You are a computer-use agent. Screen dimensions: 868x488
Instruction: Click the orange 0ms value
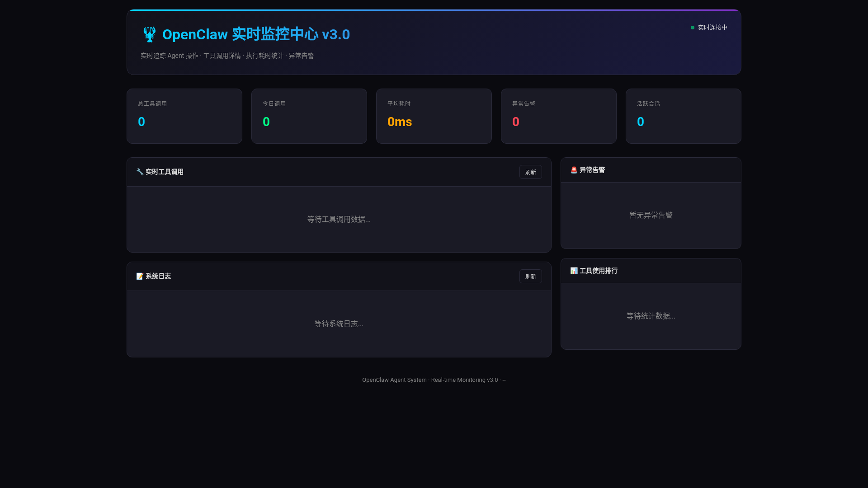[x=400, y=122]
